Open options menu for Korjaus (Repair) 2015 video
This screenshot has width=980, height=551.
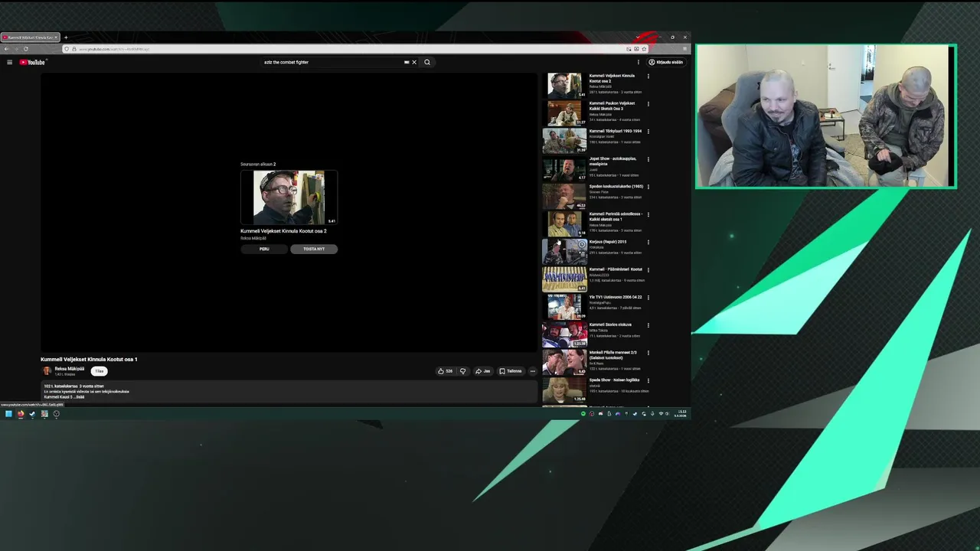pos(648,242)
